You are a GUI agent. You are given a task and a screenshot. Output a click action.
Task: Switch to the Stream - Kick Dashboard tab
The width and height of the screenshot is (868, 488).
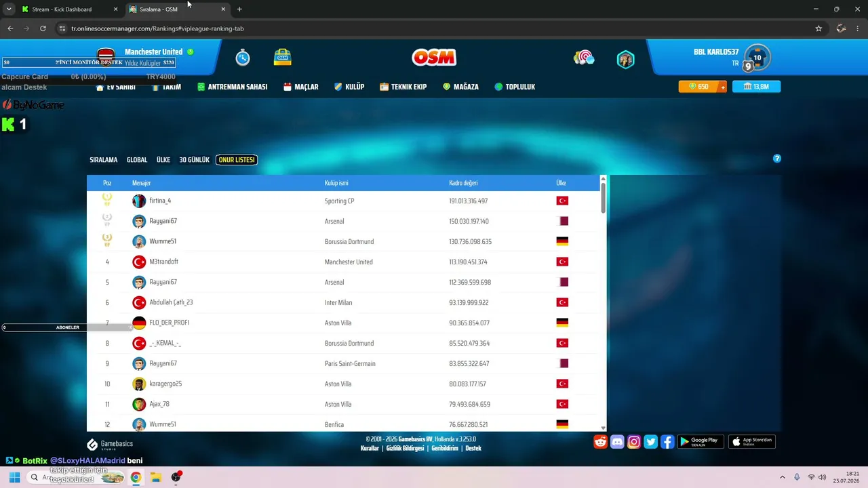[68, 9]
